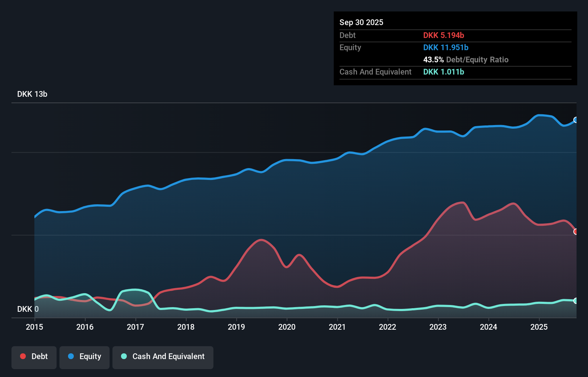Click the 2020 year axis label

coord(286,327)
